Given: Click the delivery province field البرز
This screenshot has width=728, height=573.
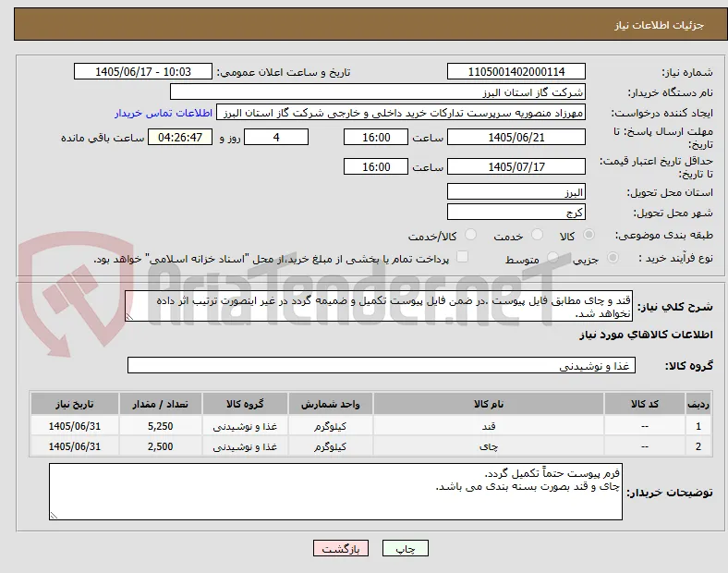Looking at the screenshot, I should [x=516, y=192].
